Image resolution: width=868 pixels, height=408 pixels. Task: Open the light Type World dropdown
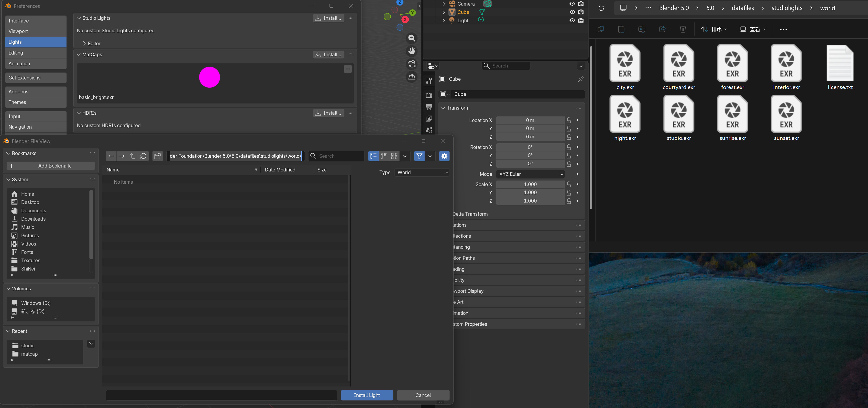pos(422,173)
